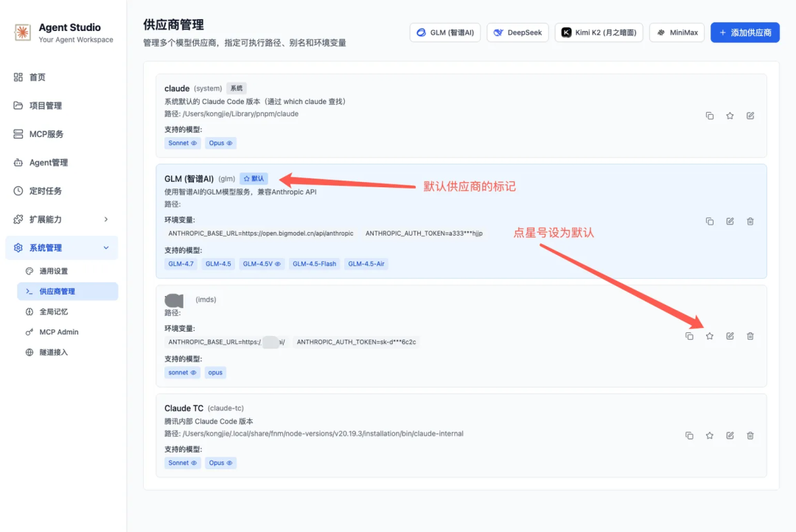
Task: Star the imds provider as default
Action: pyautogui.click(x=710, y=336)
